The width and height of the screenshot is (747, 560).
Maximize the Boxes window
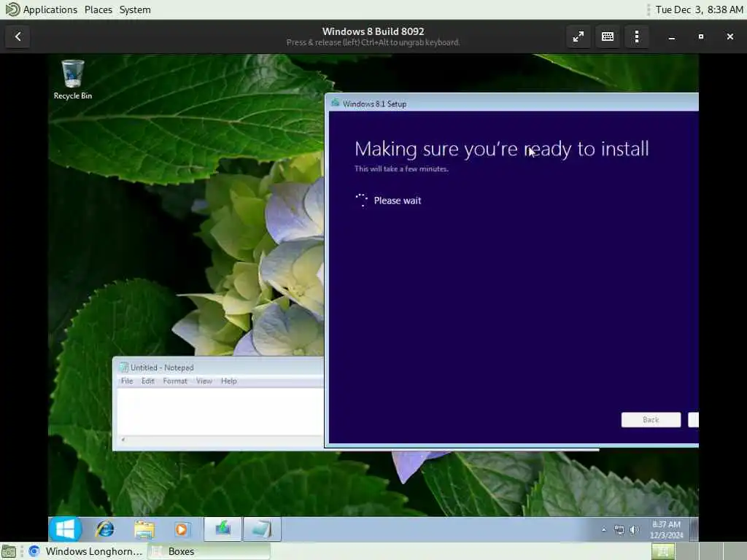701,36
